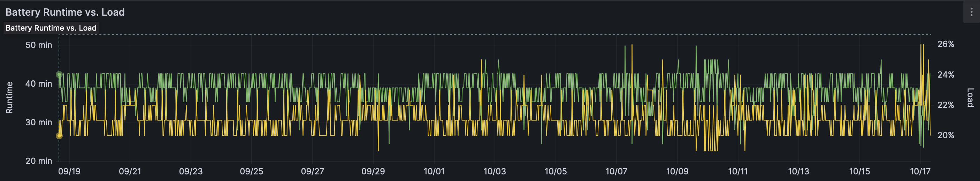Screen dimensions: 980x181
Task: Click the 10/07 date axis label
Action: tap(616, 172)
